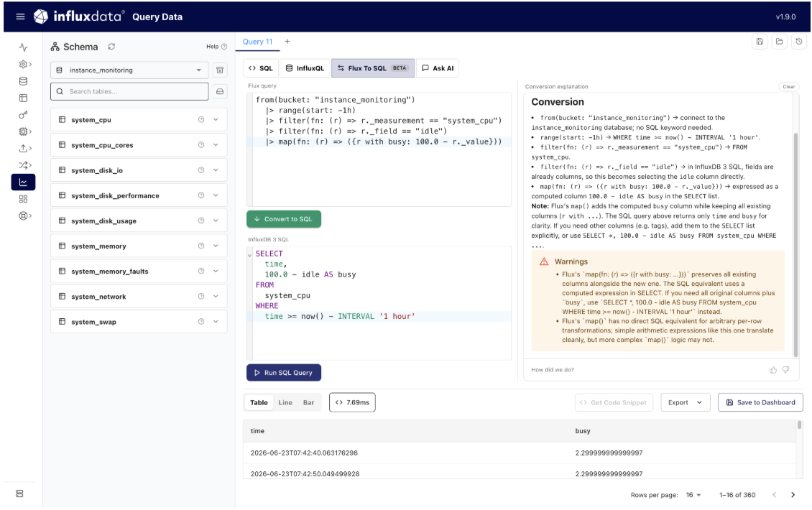This screenshot has height=510, width=812.
Task: Open the Export dropdown
Action: (685, 402)
